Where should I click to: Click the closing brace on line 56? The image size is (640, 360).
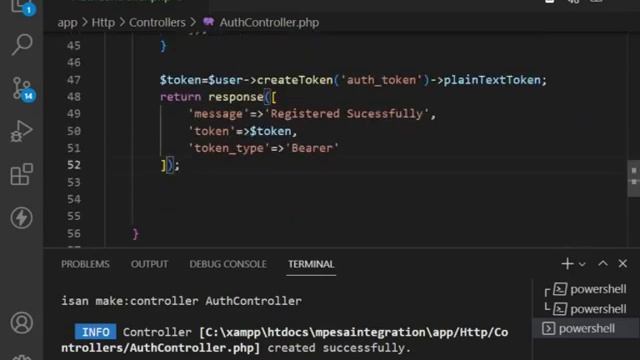click(136, 234)
